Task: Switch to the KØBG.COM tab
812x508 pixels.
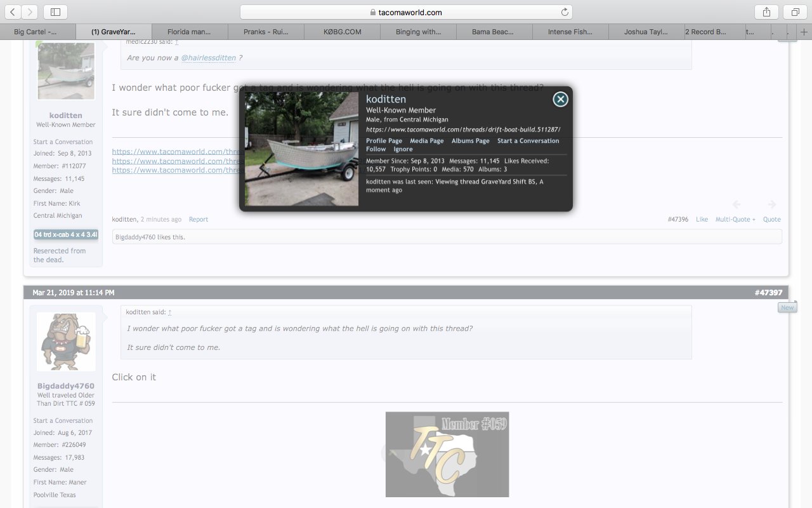Action: pyautogui.click(x=342, y=32)
